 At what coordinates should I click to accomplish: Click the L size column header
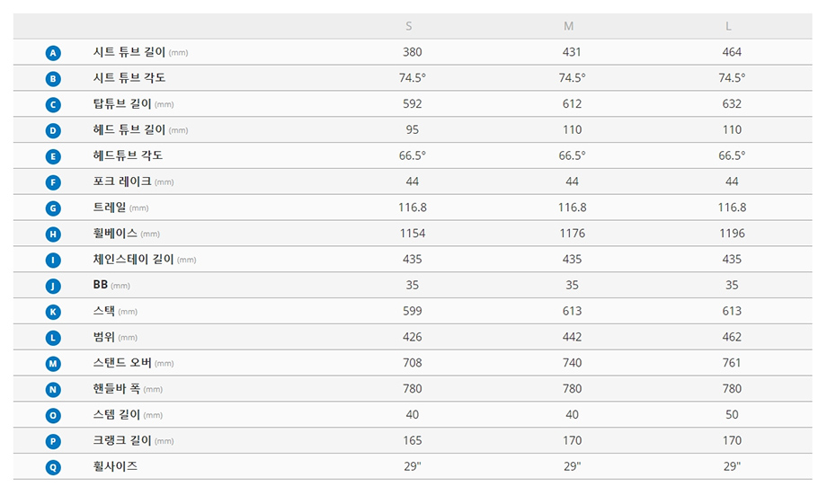(728, 26)
